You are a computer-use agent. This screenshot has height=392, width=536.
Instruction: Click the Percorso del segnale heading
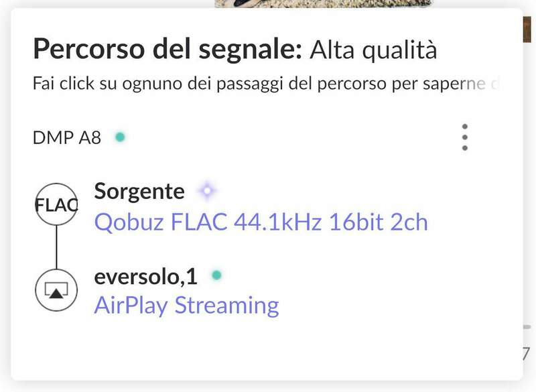click(x=167, y=50)
